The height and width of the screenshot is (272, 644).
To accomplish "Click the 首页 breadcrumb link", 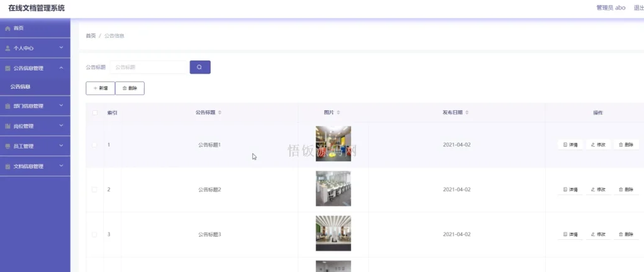I will pyautogui.click(x=91, y=36).
